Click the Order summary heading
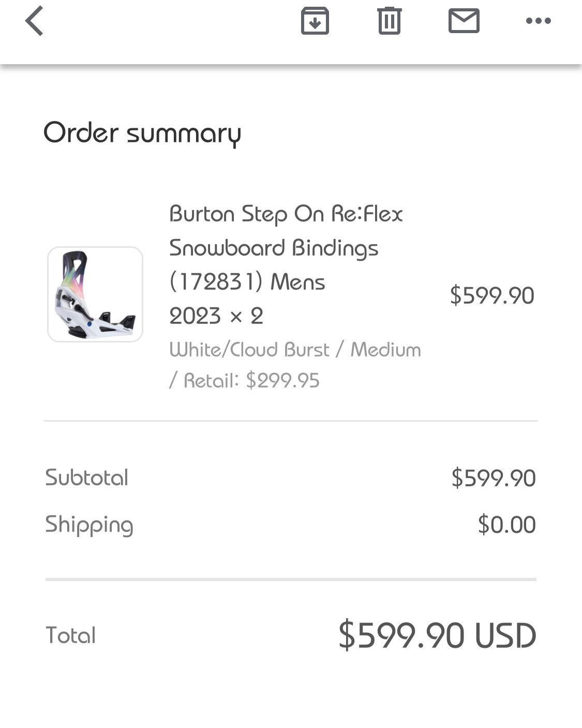 (x=142, y=133)
